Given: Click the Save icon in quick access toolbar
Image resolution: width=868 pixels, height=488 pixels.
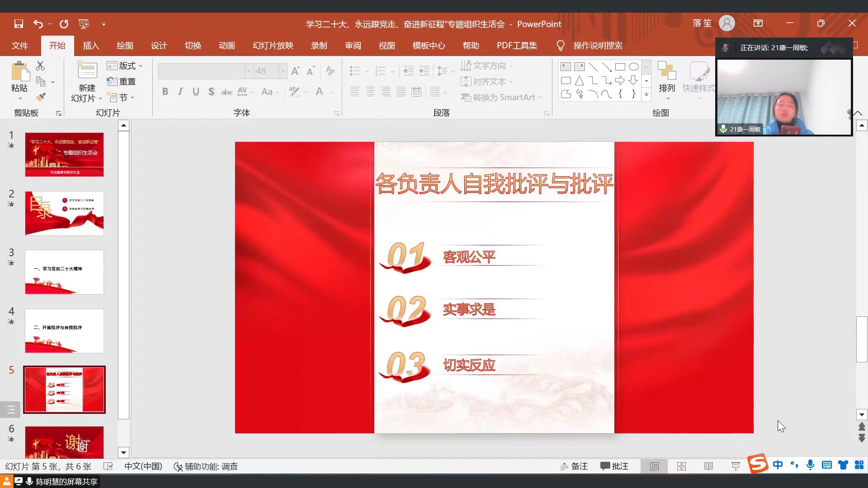Looking at the screenshot, I should 19,24.
